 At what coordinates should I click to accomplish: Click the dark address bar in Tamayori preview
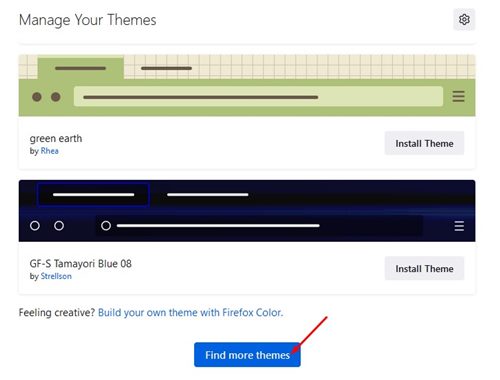point(259,226)
